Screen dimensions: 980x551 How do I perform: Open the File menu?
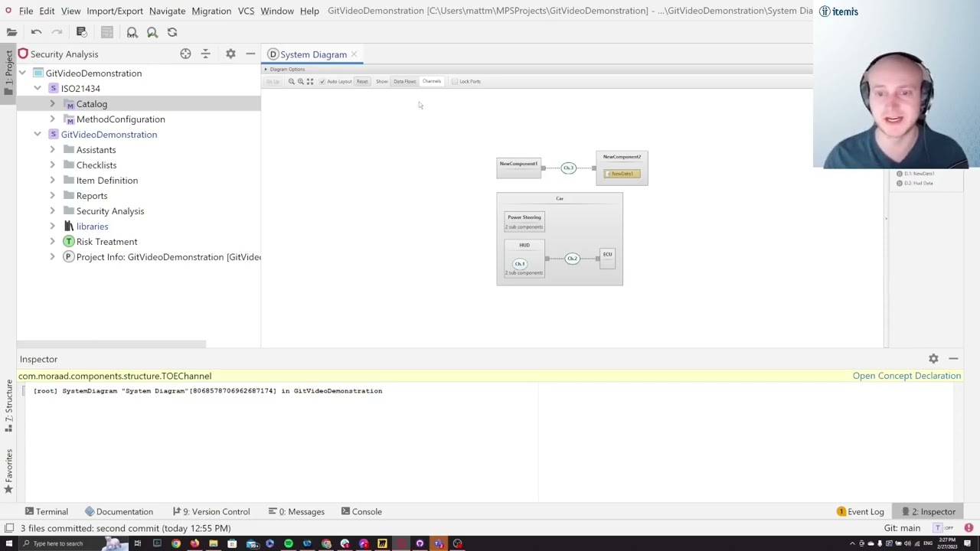click(26, 11)
